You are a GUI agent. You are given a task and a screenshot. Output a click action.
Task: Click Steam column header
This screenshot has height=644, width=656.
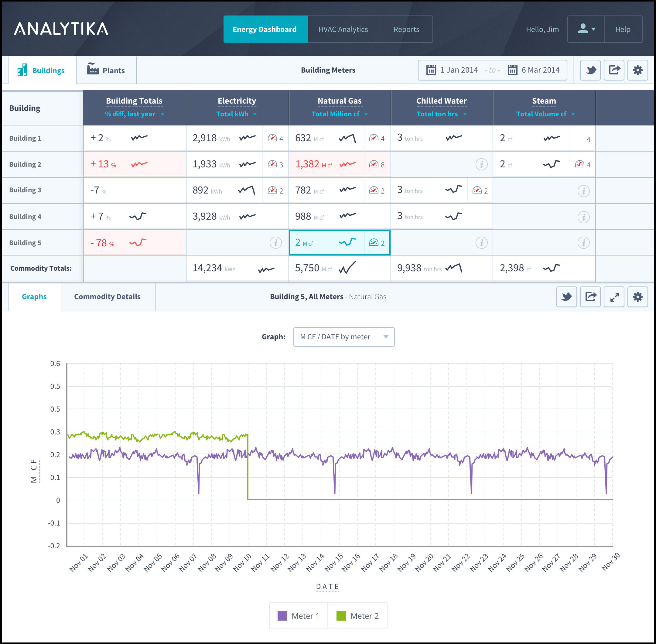544,101
